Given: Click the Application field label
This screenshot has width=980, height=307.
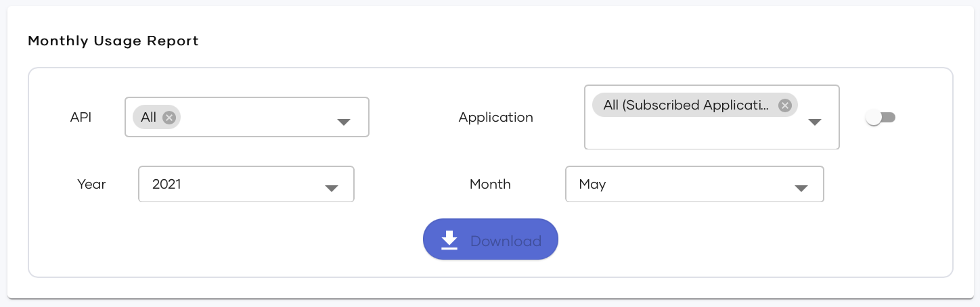Looking at the screenshot, I should point(495,117).
